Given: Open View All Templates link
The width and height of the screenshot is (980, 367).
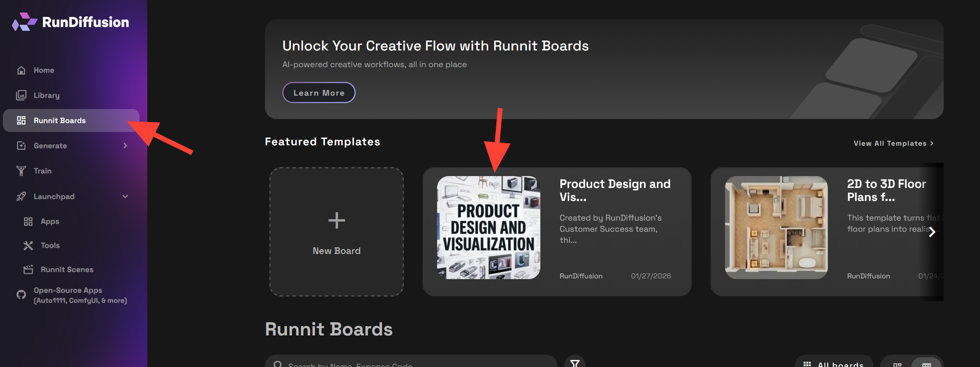Looking at the screenshot, I should click(893, 143).
